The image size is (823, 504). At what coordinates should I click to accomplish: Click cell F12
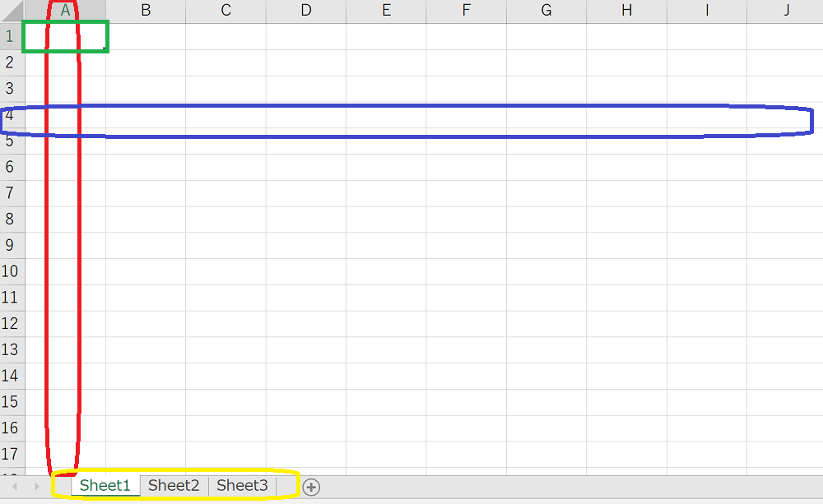pyautogui.click(x=466, y=324)
